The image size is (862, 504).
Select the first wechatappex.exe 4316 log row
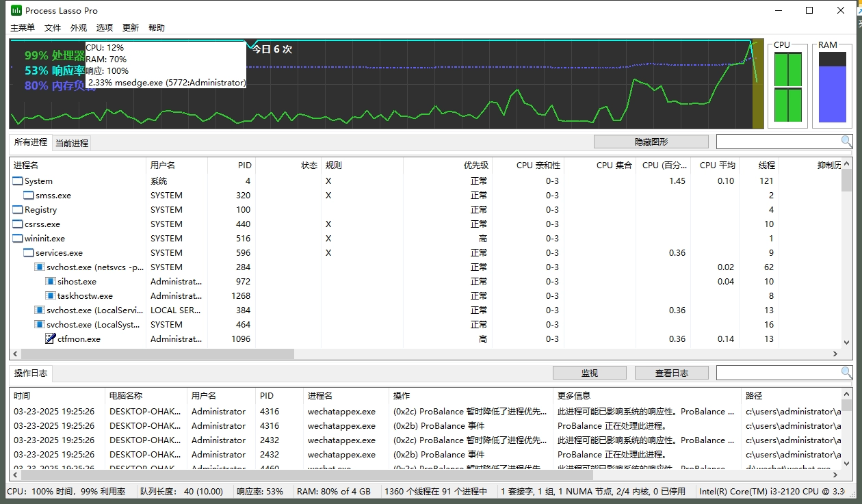[x=426, y=412]
